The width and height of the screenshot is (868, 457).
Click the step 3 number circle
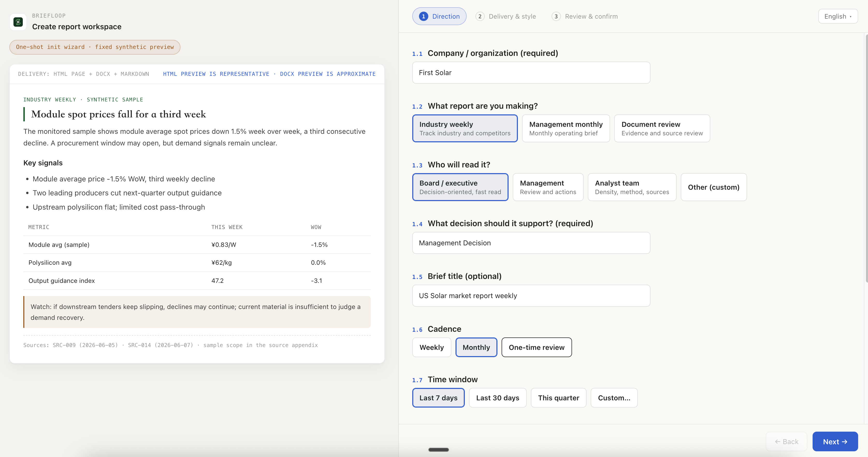(x=556, y=16)
